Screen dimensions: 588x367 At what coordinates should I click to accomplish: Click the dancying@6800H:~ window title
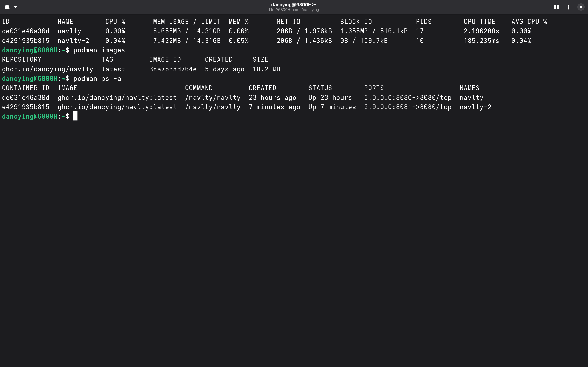[294, 5]
